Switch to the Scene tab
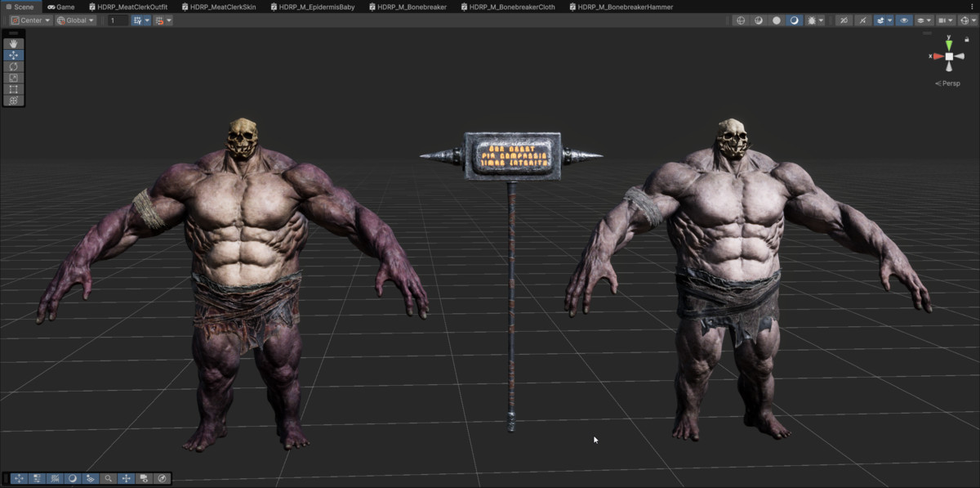 tap(20, 7)
